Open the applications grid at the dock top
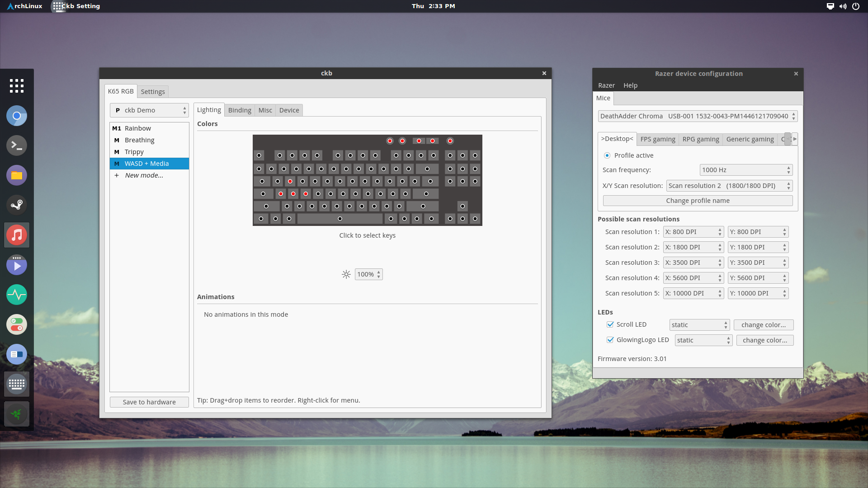868x488 pixels. tap(17, 85)
